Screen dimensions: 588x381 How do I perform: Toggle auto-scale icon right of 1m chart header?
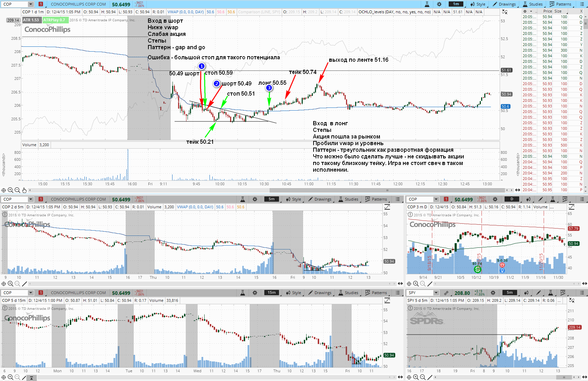tap(505, 12)
